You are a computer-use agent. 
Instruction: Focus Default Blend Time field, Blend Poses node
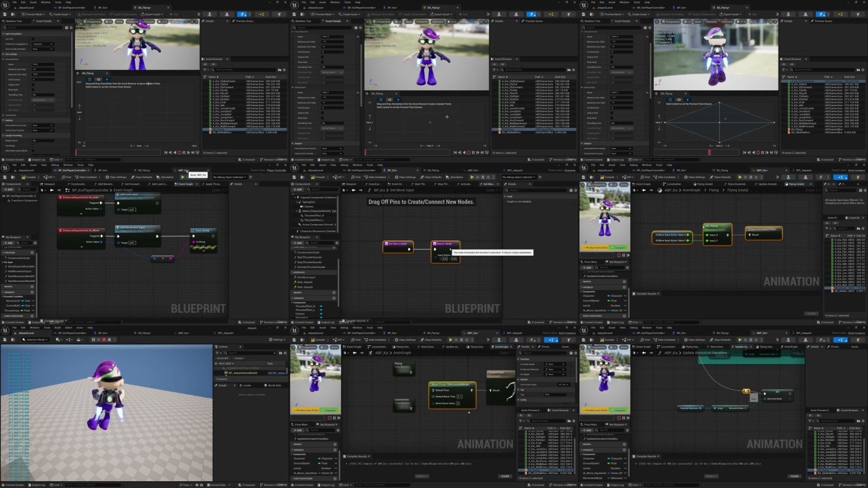coord(460,396)
